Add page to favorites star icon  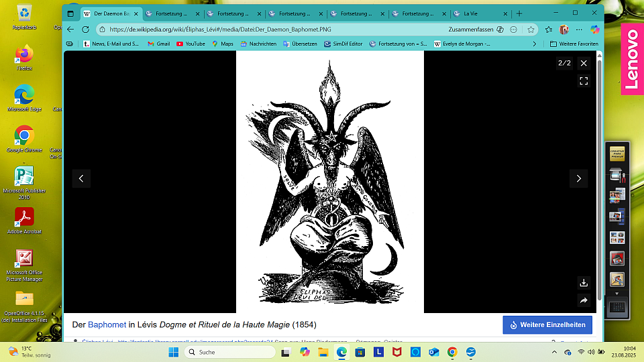[x=531, y=29]
